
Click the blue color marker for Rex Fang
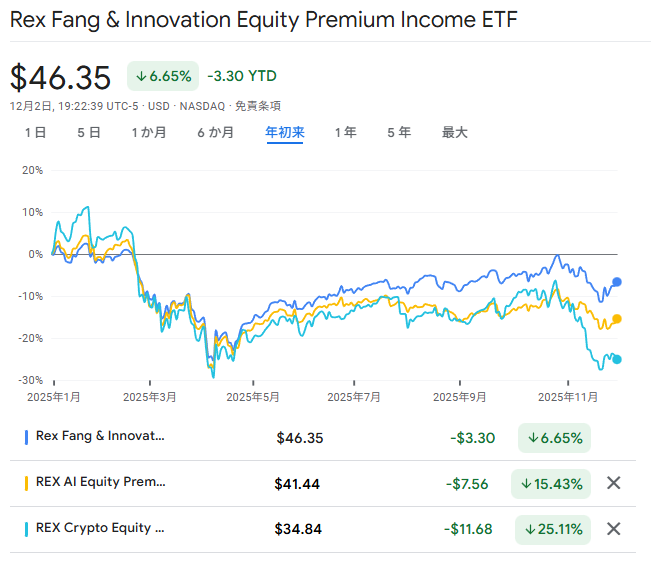[x=26, y=437]
